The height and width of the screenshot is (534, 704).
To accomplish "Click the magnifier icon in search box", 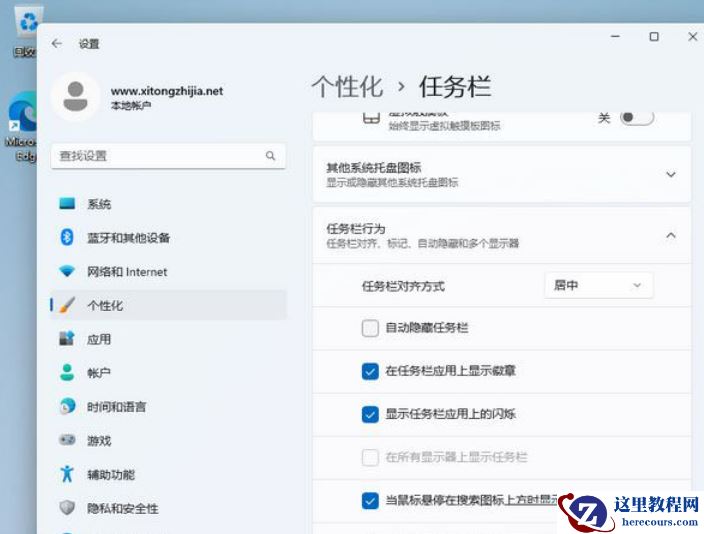I will click(x=270, y=156).
